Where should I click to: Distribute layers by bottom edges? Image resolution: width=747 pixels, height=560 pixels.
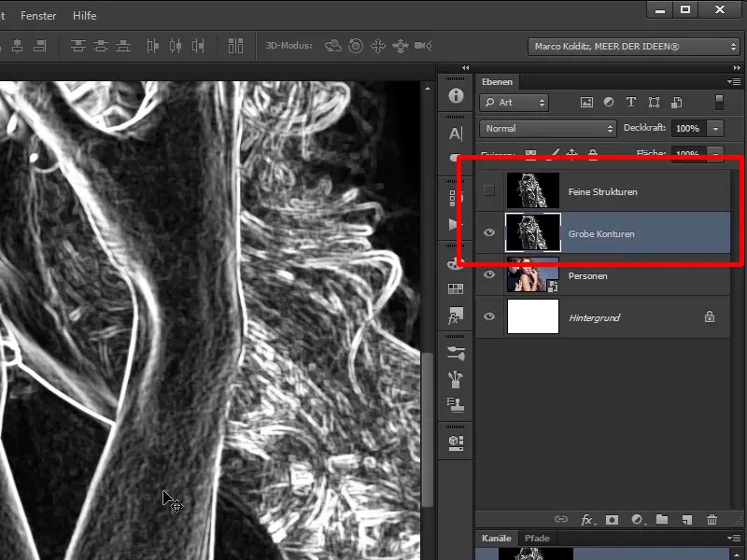point(123,46)
